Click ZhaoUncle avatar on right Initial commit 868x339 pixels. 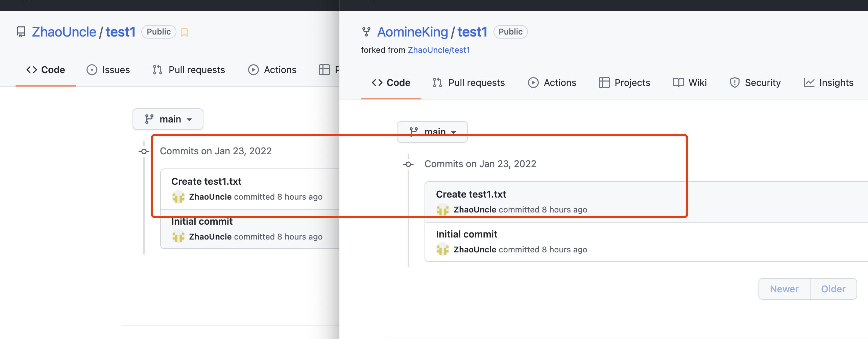443,250
